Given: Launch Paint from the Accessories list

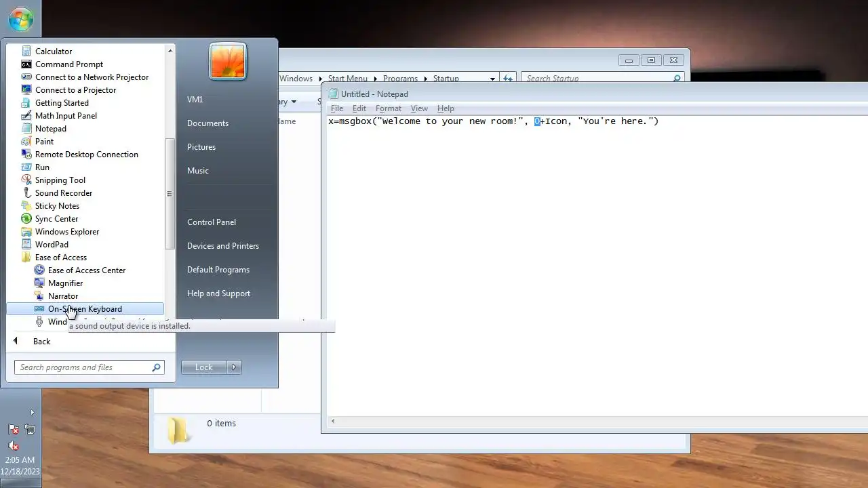Looking at the screenshot, I should [44, 142].
